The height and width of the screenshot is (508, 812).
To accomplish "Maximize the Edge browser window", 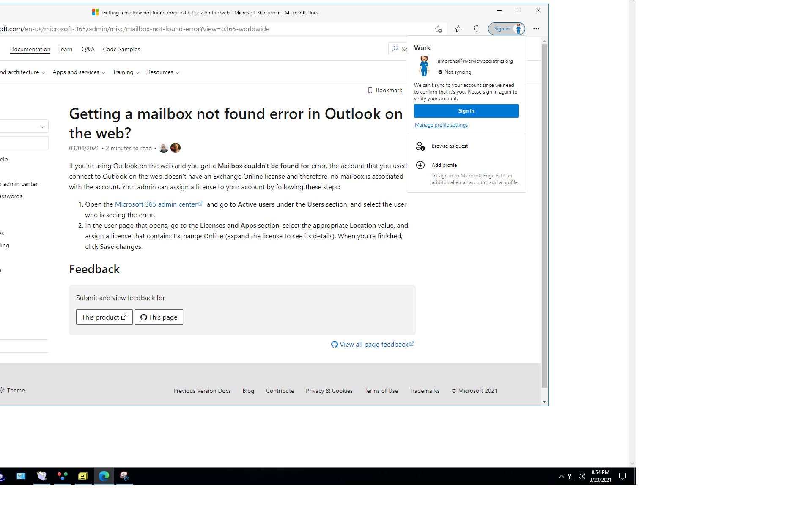I will (x=519, y=11).
